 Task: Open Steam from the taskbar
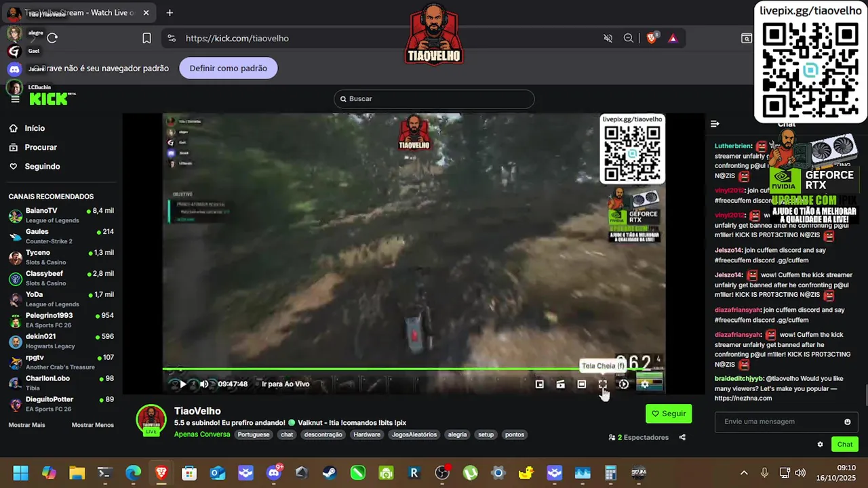click(330, 472)
